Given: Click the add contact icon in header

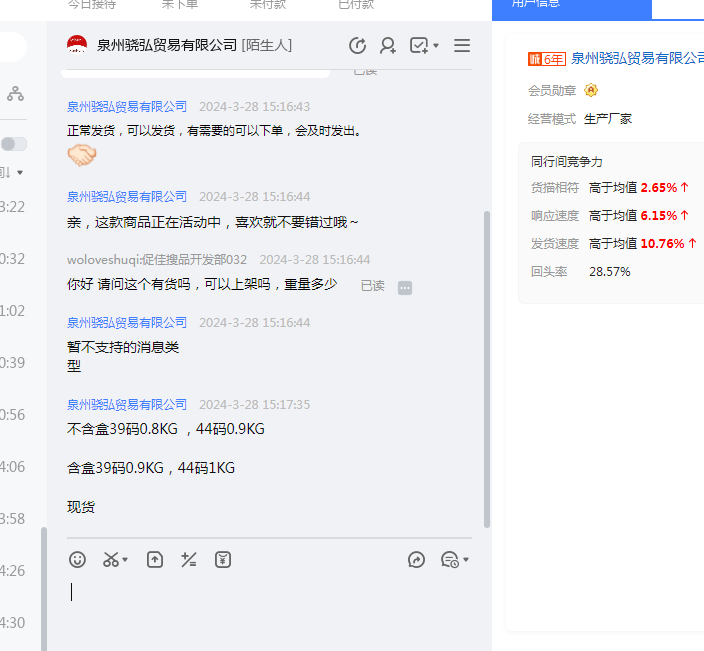Looking at the screenshot, I should [x=388, y=46].
